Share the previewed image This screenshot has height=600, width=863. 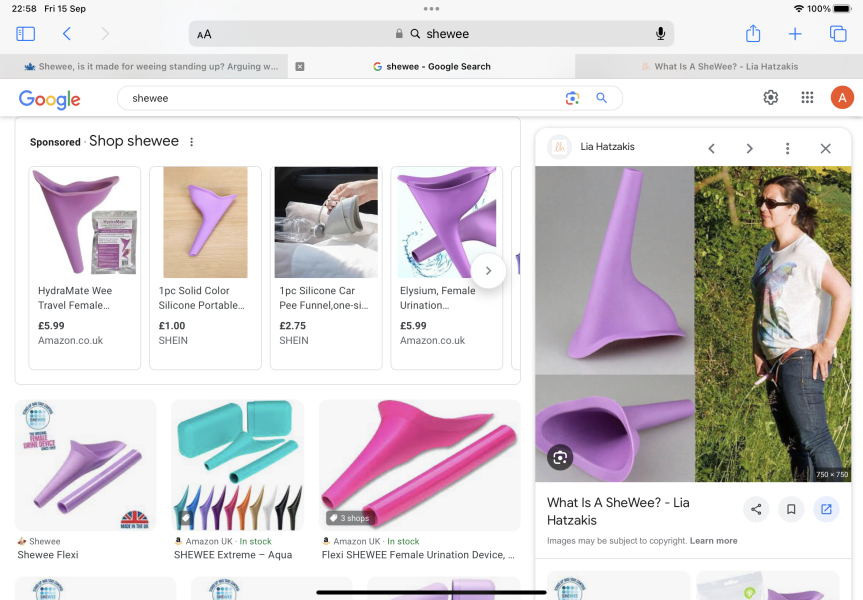pos(756,509)
